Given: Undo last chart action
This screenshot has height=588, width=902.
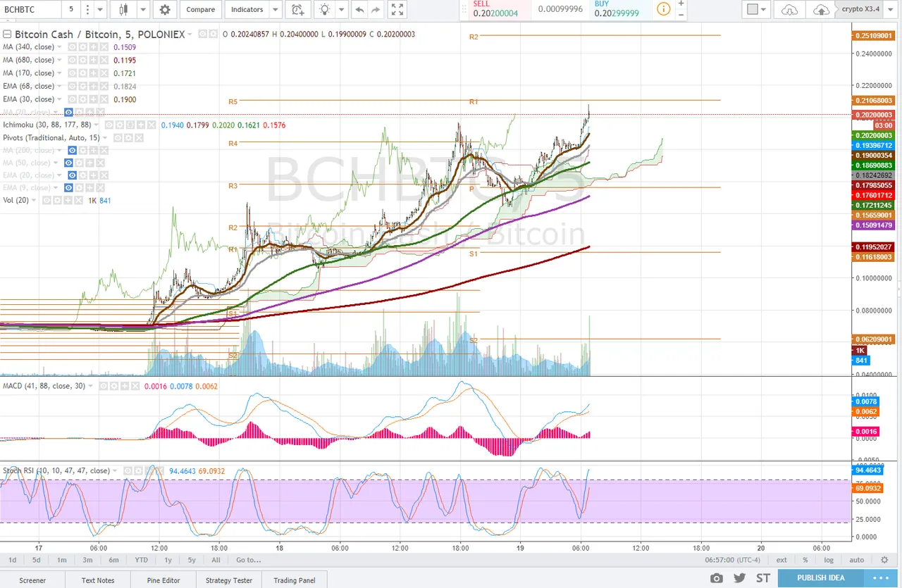Looking at the screenshot, I should [359, 10].
